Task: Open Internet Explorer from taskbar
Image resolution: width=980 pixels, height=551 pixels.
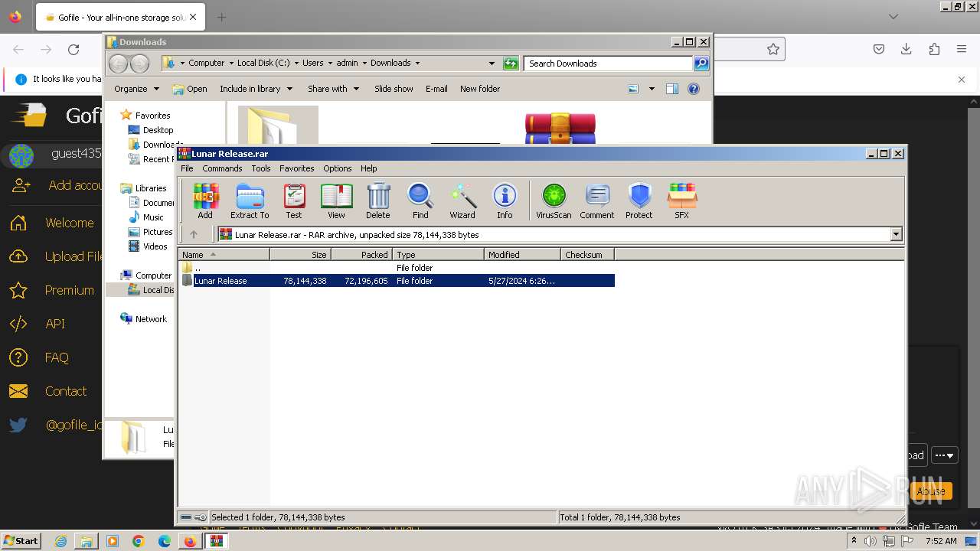Action: pyautogui.click(x=60, y=541)
